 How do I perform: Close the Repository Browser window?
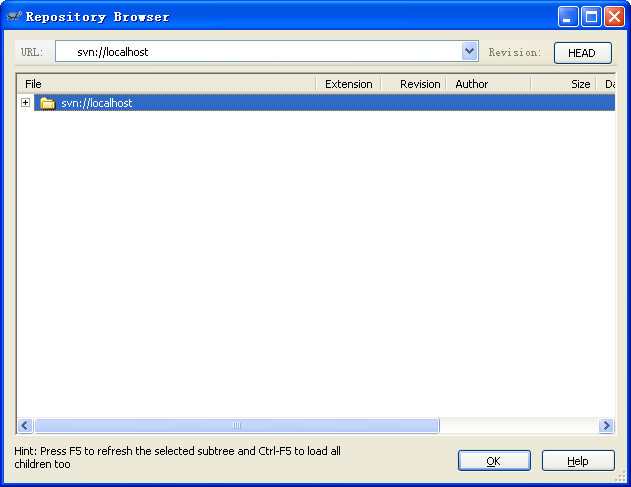tap(614, 17)
